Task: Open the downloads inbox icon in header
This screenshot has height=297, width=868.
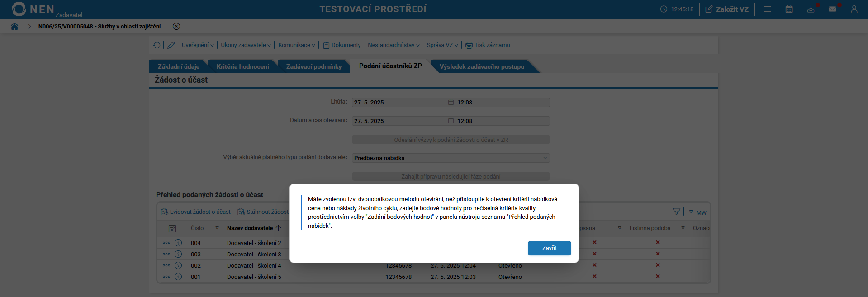Action: point(811,9)
